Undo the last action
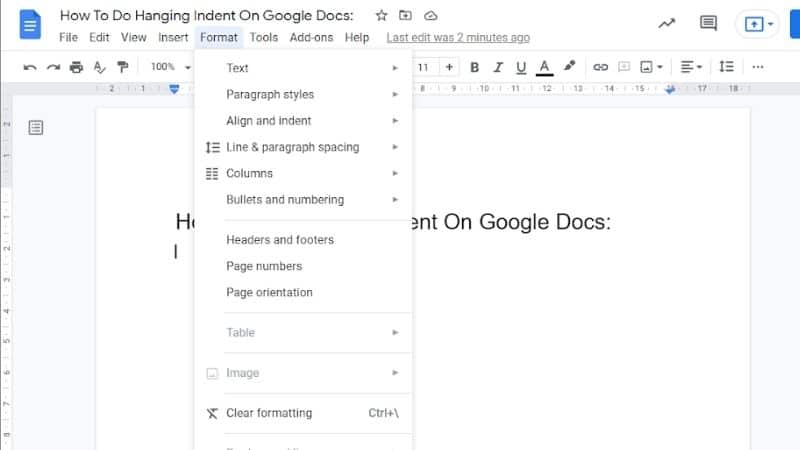Screen dimensions: 800x450 (x=30, y=67)
